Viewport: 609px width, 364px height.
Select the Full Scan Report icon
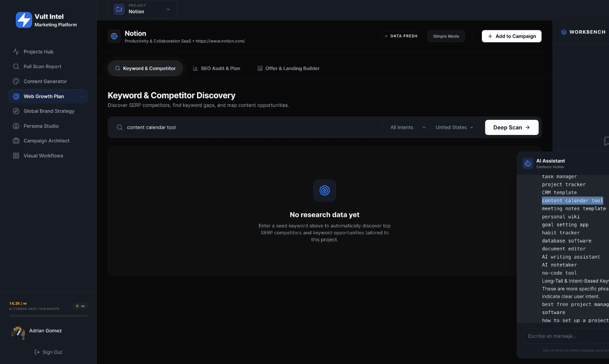click(x=15, y=66)
